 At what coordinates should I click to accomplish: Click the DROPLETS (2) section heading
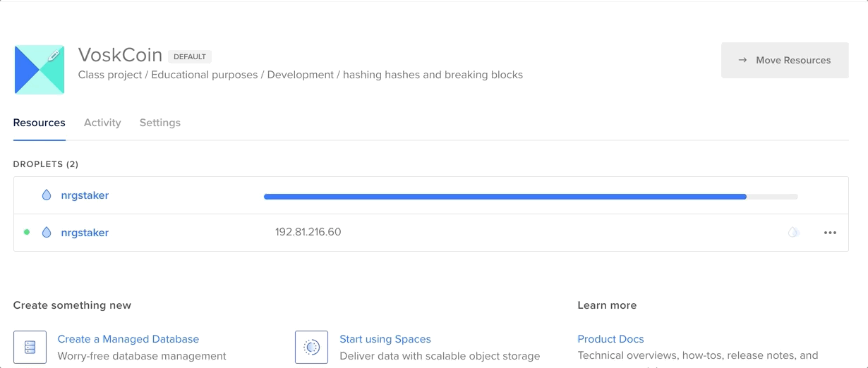tap(46, 164)
